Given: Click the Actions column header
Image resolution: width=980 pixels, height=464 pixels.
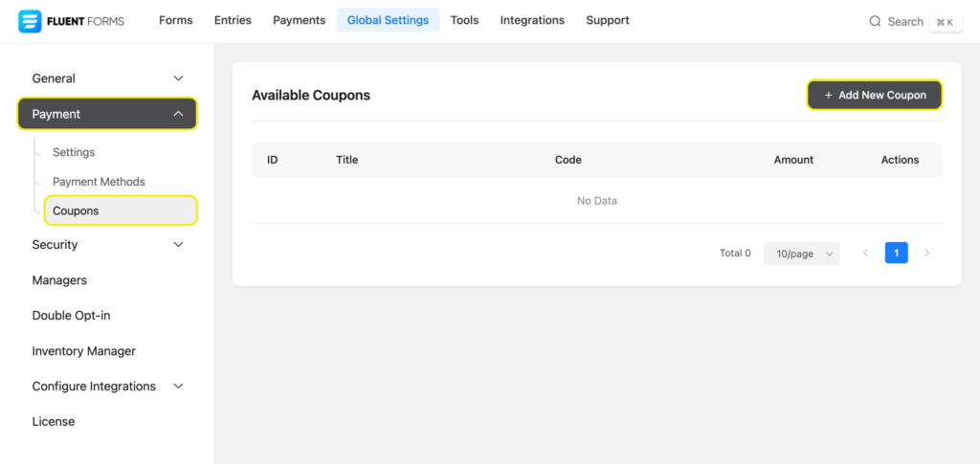Looking at the screenshot, I should (900, 160).
